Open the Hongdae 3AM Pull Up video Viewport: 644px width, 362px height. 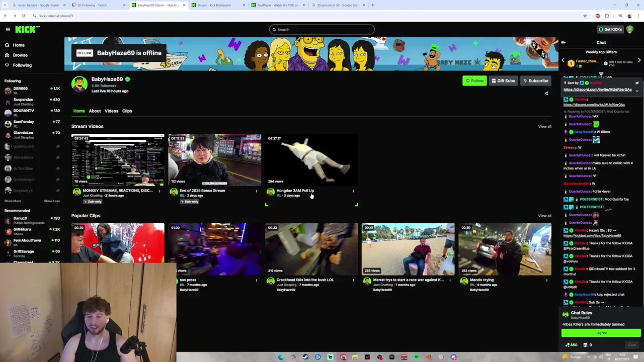(x=311, y=160)
